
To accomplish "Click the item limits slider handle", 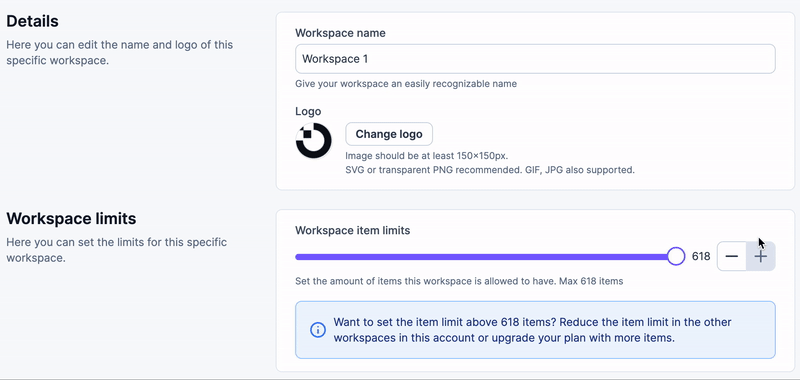I will [x=676, y=257].
